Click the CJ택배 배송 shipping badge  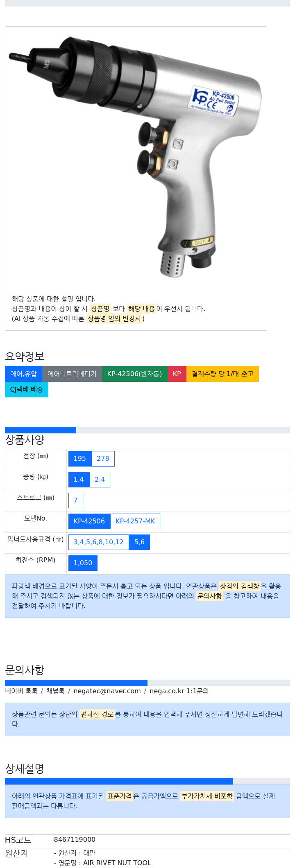click(x=27, y=390)
